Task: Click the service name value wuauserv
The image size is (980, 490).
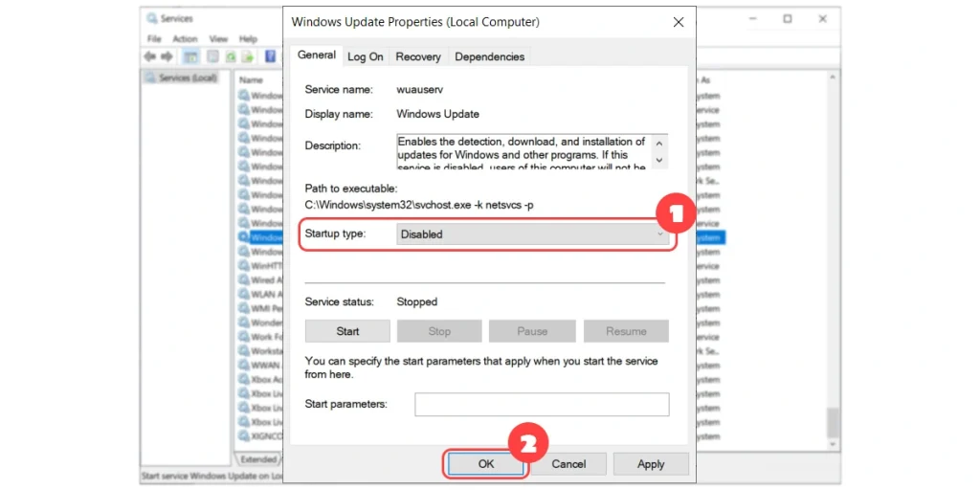Action: (420, 89)
